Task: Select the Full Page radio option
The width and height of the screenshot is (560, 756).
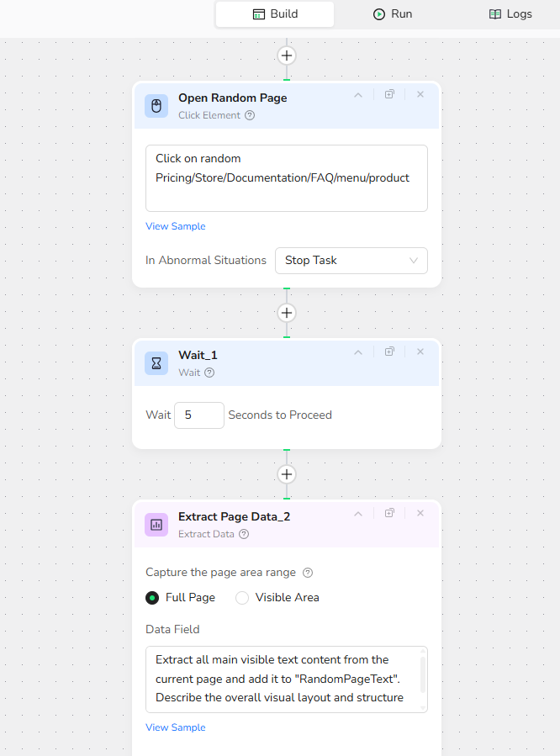Action: 152,598
